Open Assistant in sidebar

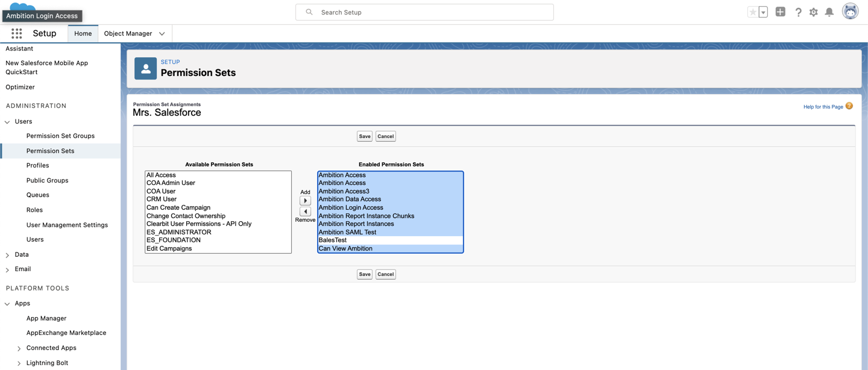click(x=19, y=49)
